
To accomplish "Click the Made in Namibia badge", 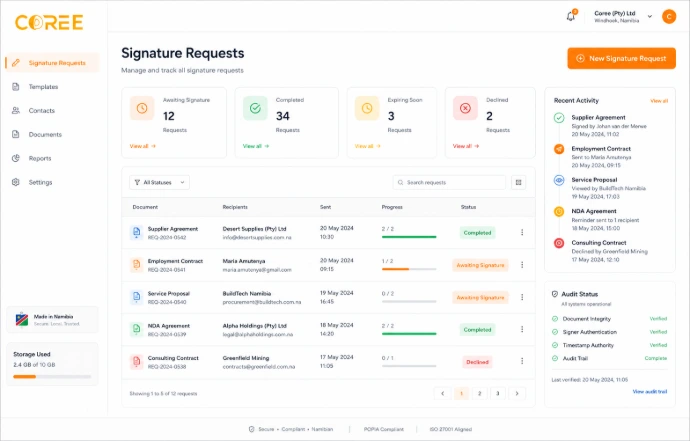I will point(52,320).
